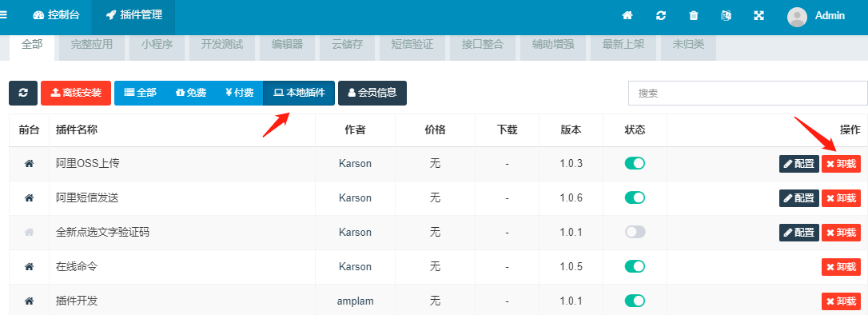Click 卸载 for 在线命令
868x315 pixels.
(x=841, y=267)
